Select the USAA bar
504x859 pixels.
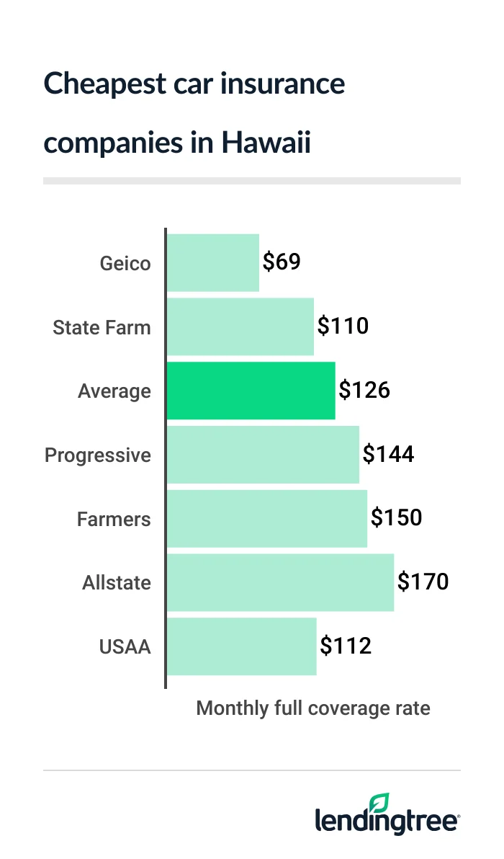coord(242,646)
